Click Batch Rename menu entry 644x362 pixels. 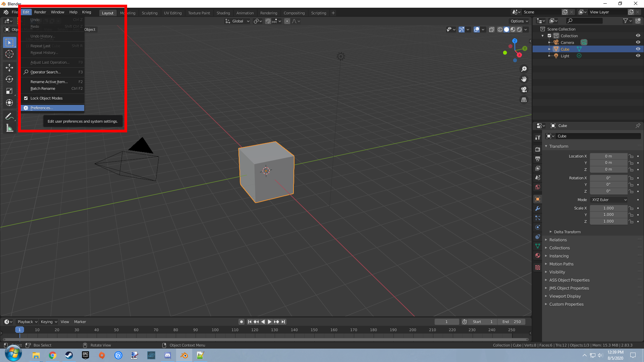(x=43, y=88)
